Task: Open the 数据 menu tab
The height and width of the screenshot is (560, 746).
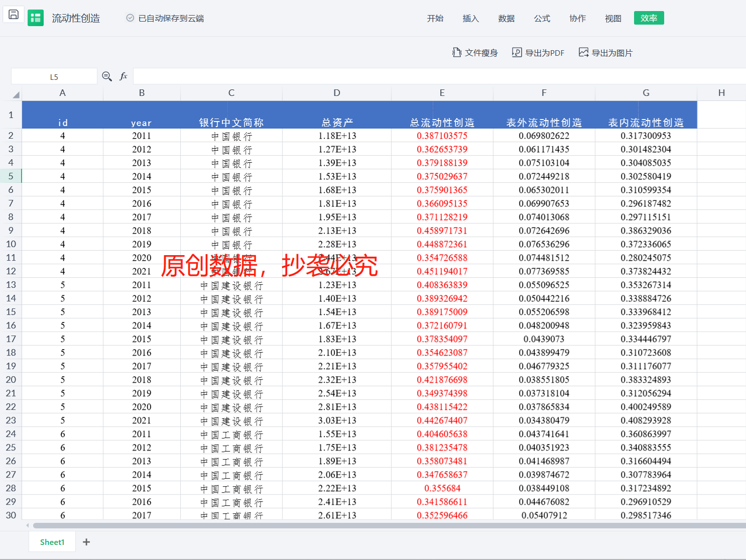Action: coord(507,18)
